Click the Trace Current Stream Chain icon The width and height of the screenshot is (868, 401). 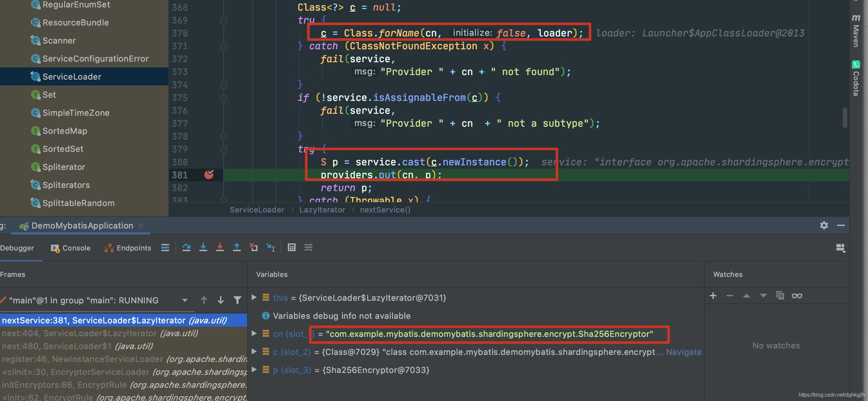[309, 248]
